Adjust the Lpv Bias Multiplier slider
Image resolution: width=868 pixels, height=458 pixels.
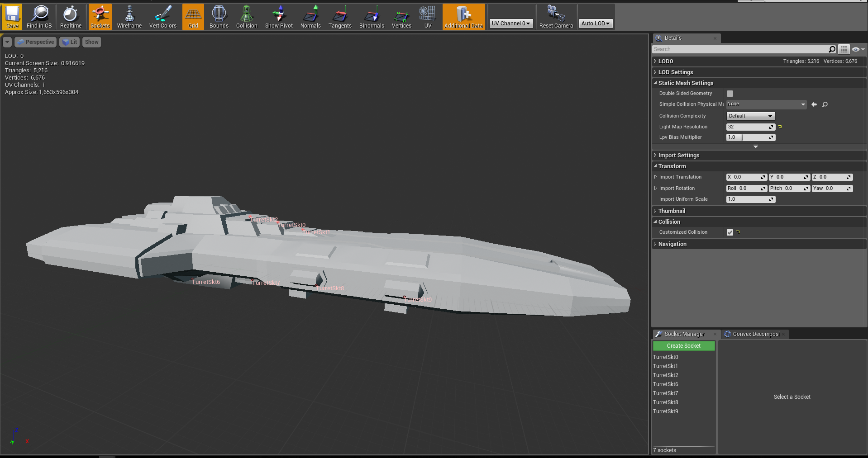coord(751,137)
